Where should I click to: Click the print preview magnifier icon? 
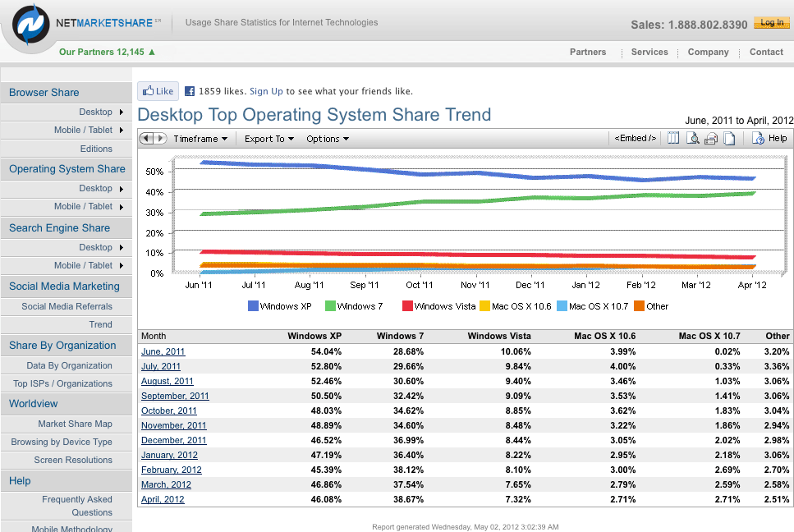pos(692,138)
